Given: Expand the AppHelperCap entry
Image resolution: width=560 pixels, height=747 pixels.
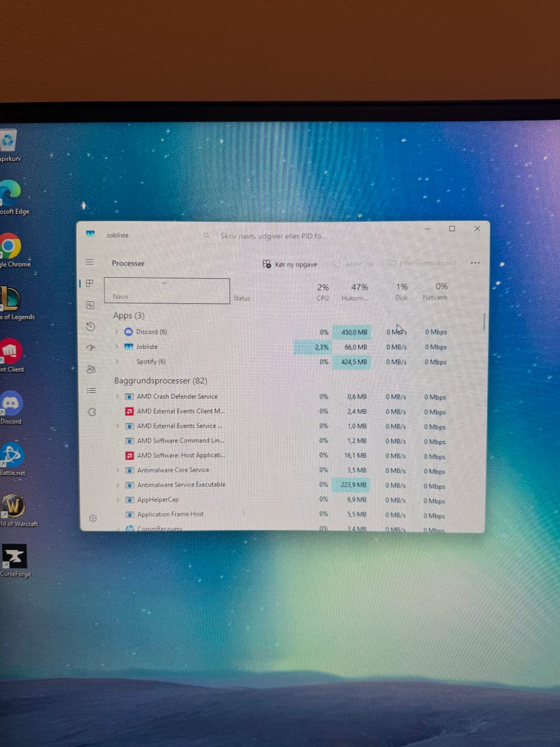Looking at the screenshot, I should (x=118, y=500).
